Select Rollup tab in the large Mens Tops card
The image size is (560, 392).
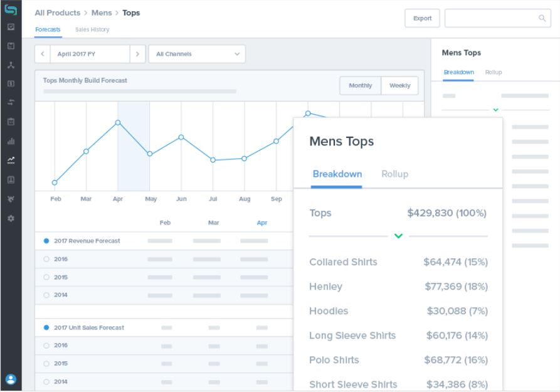(x=394, y=174)
